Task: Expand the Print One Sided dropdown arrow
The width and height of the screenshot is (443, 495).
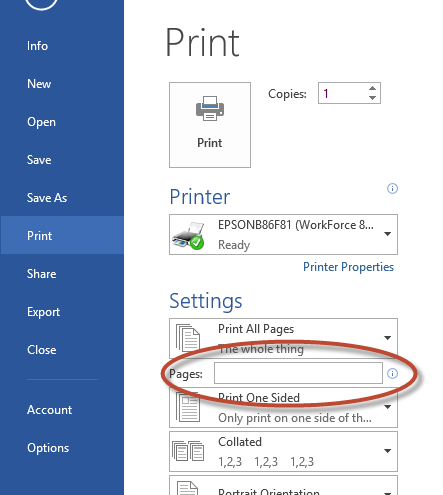Action: click(x=387, y=407)
